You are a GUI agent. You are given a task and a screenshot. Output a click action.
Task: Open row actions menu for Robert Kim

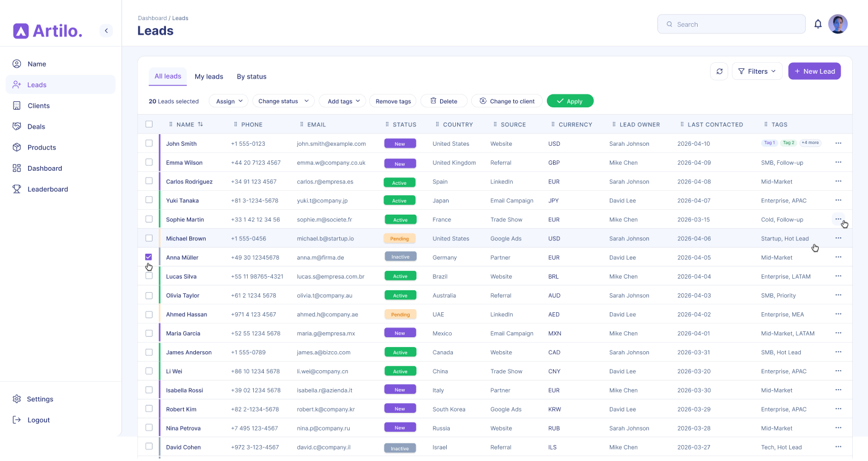point(838,409)
